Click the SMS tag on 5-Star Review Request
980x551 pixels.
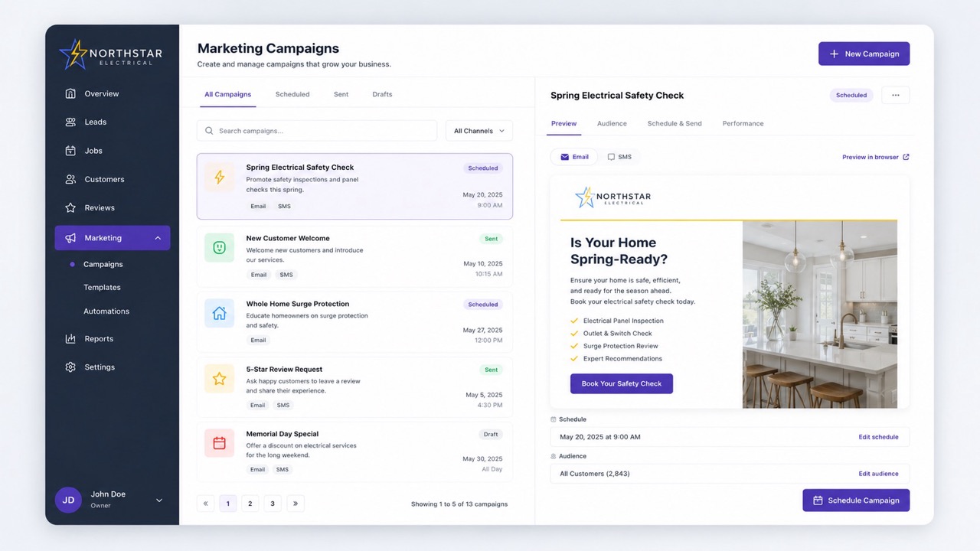pyautogui.click(x=283, y=405)
